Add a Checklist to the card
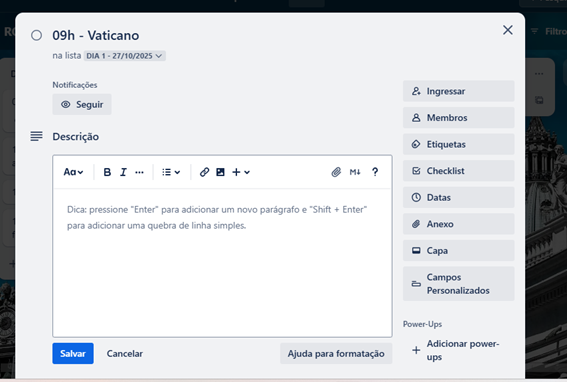This screenshot has height=382, width=567. coord(459,171)
